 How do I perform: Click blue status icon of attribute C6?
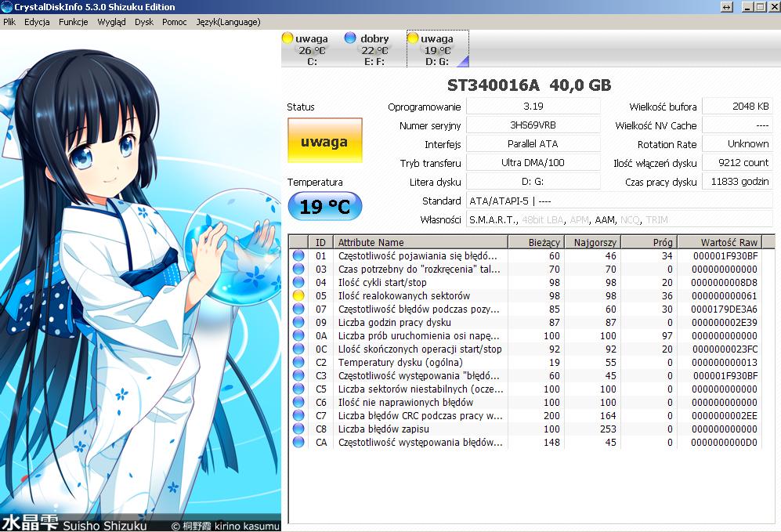[x=298, y=403]
